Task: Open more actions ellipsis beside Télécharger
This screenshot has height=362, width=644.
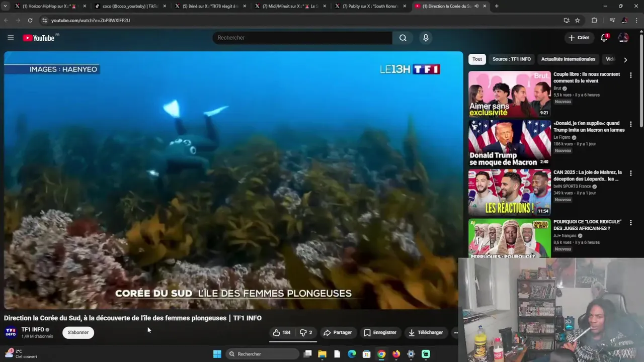Action: tap(455, 332)
